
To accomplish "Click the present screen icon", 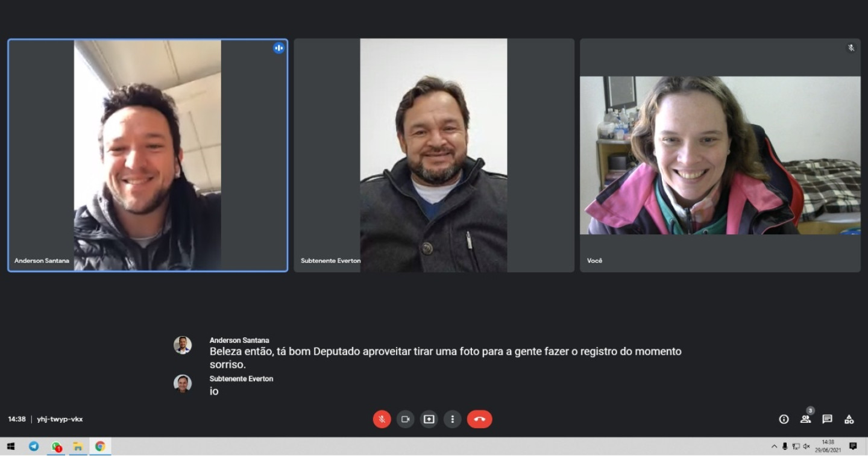I will tap(429, 419).
